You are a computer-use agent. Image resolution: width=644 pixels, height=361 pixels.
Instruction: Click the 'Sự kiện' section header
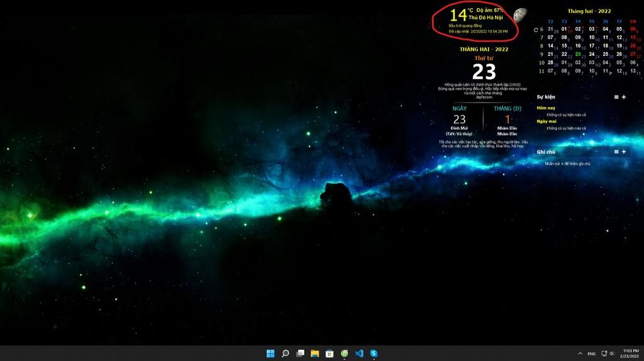coord(545,97)
